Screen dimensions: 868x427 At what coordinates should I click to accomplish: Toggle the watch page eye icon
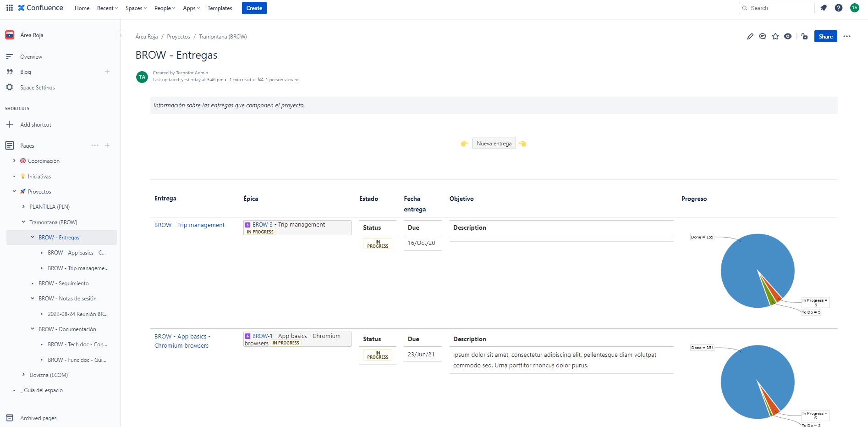788,37
